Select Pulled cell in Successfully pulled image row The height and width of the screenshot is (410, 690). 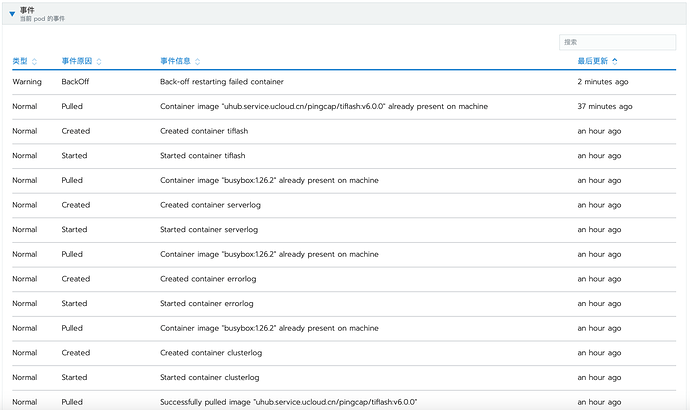click(x=72, y=402)
